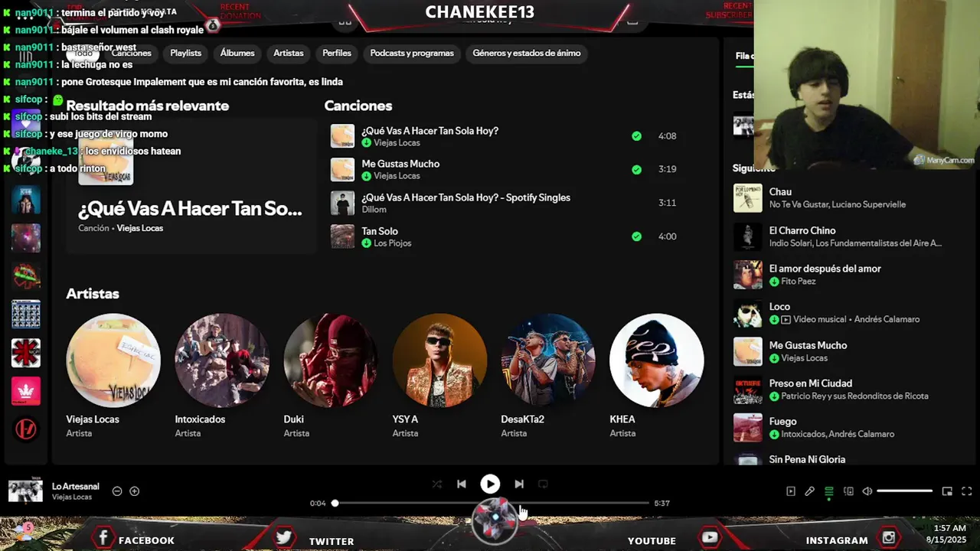Open the red asterisk album sidebar icon

click(x=26, y=353)
